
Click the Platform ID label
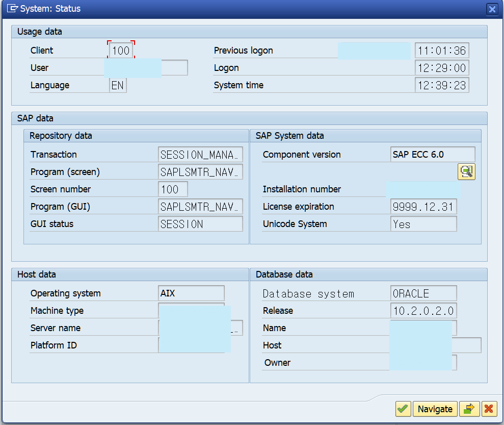[x=54, y=345]
